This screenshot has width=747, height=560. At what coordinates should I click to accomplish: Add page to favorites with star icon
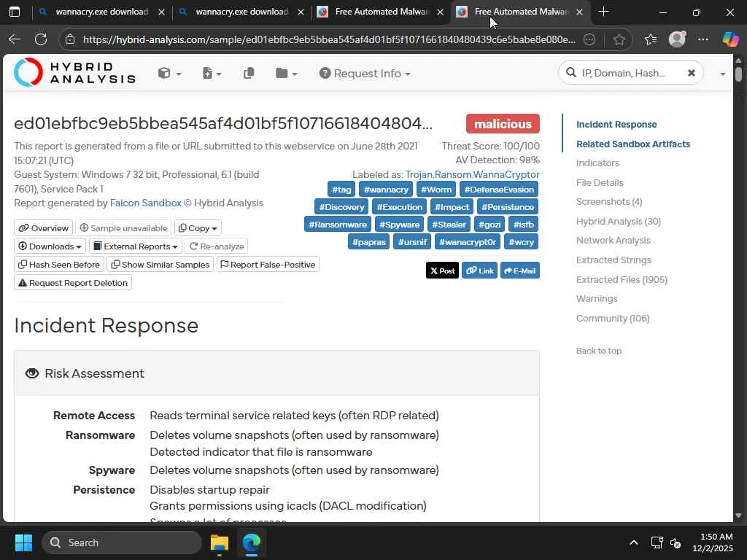pos(619,39)
